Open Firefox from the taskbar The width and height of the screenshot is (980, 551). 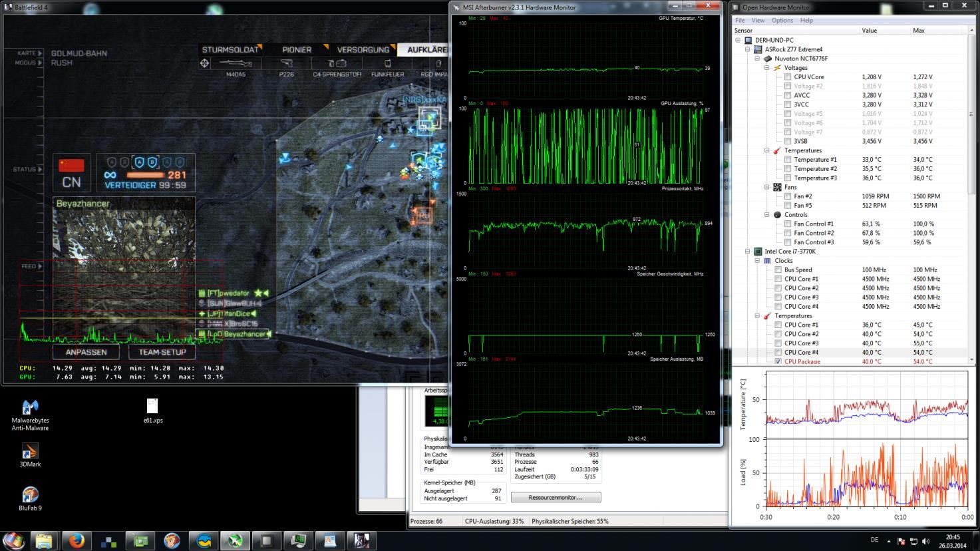click(x=77, y=540)
